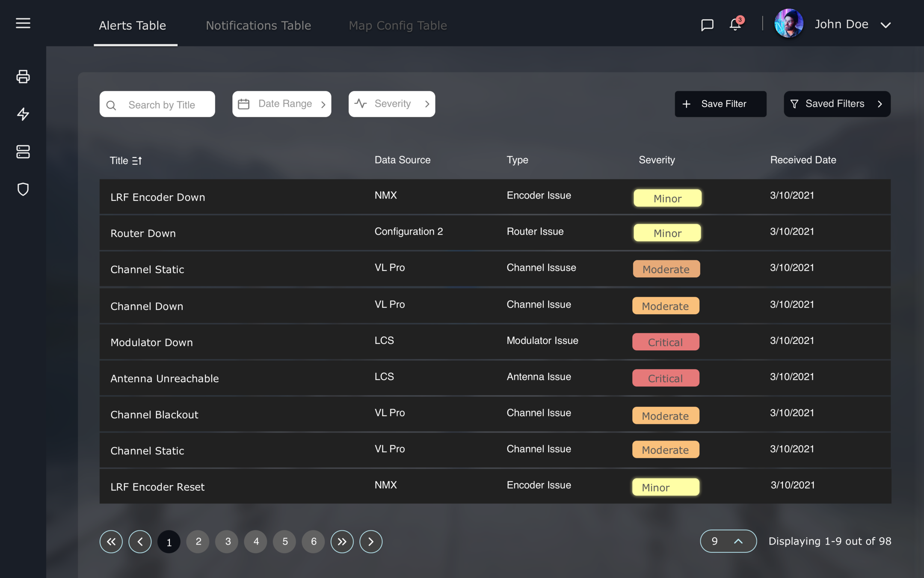Click the Save Filter button
The image size is (924, 578).
(x=720, y=104)
